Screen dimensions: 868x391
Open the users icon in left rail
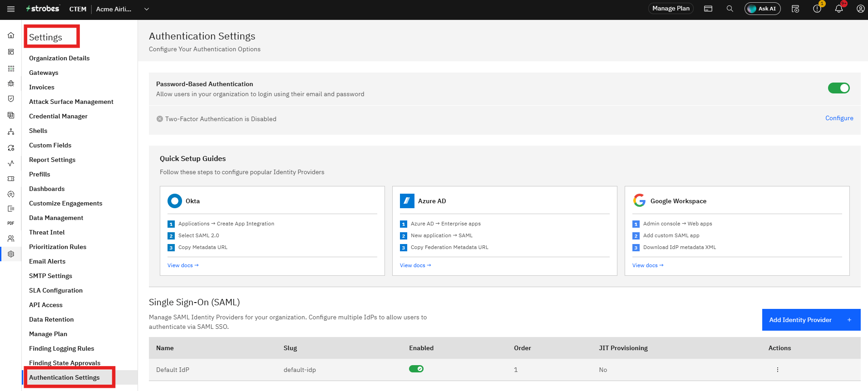[x=11, y=239]
